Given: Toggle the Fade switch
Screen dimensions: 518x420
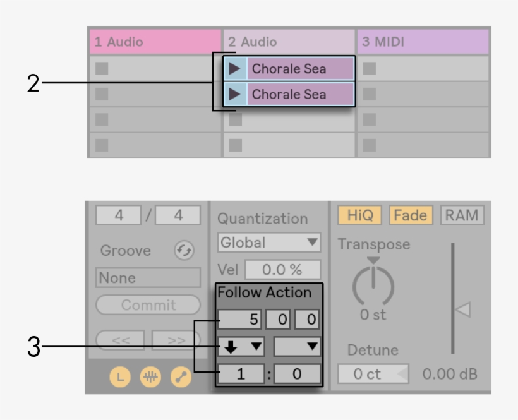Looking at the screenshot, I should click(410, 215).
